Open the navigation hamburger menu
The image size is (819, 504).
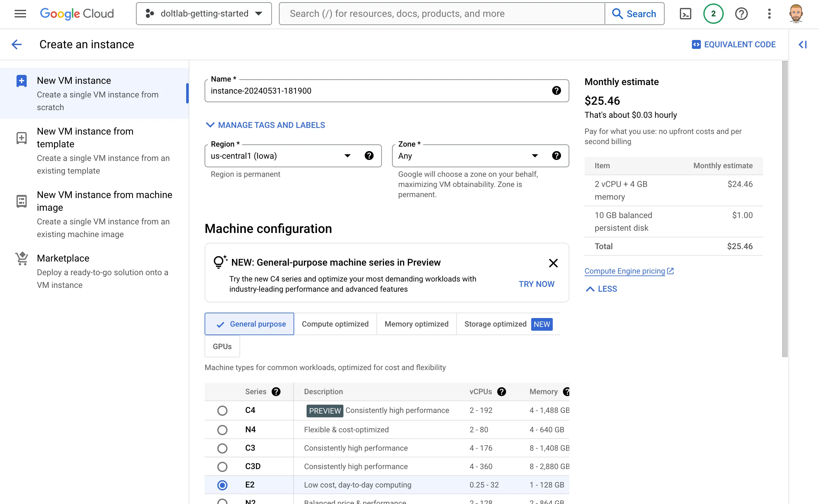tap(20, 14)
